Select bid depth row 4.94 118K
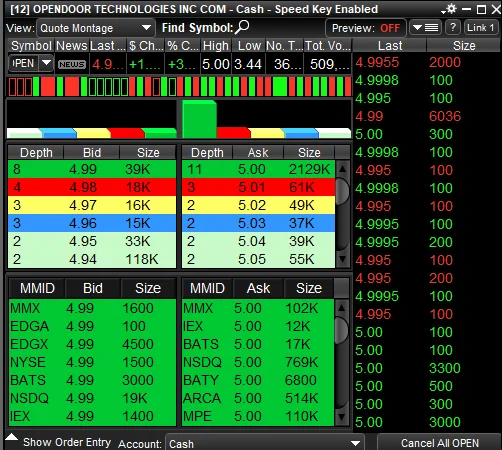 [92, 259]
